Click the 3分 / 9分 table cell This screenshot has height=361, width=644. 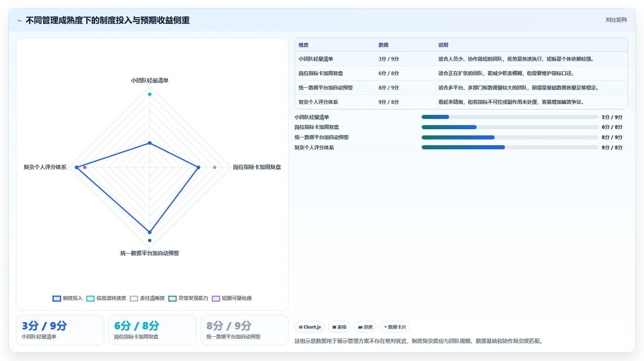[388, 59]
